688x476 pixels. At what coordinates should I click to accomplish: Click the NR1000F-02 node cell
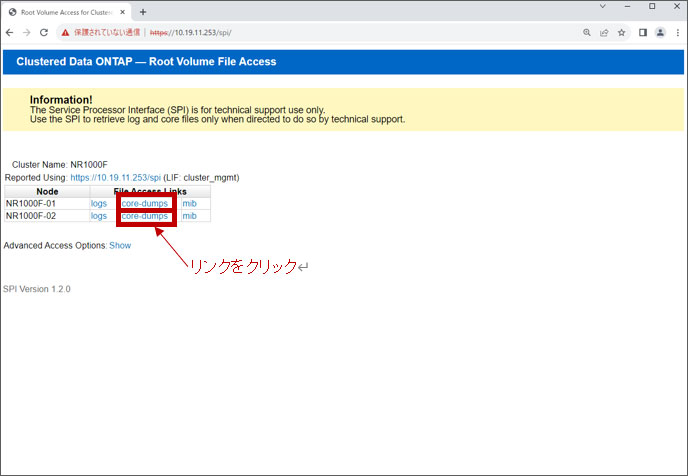(x=47, y=216)
